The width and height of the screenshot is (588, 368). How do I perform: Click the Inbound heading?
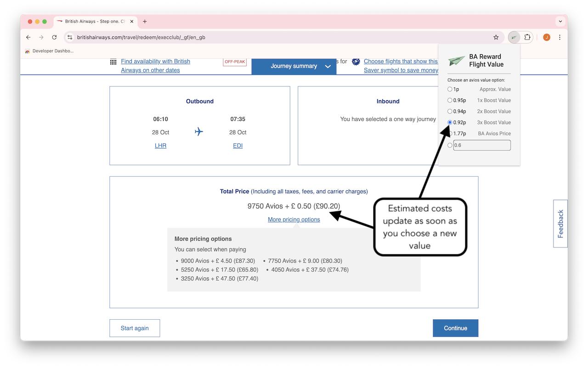click(388, 101)
